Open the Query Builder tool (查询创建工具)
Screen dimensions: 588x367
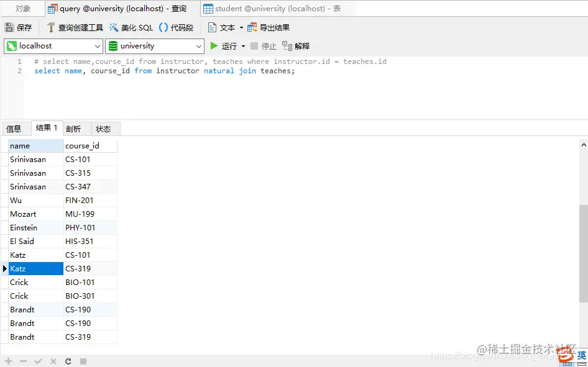75,27
